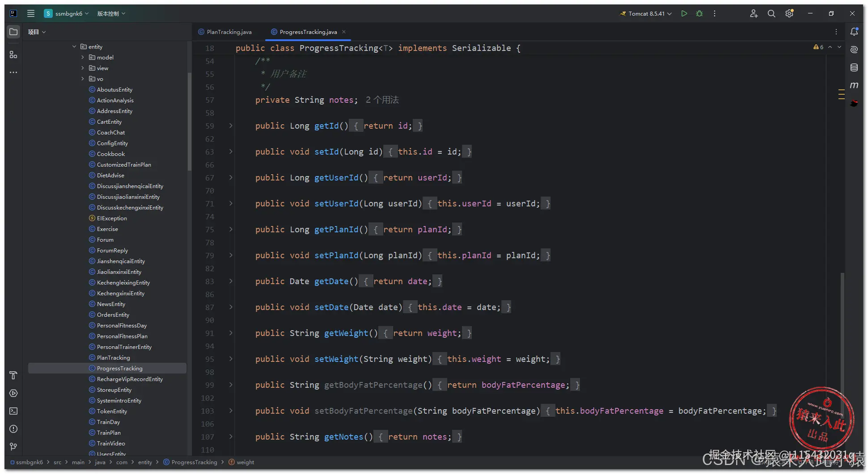Expand the model folder

[x=83, y=57]
